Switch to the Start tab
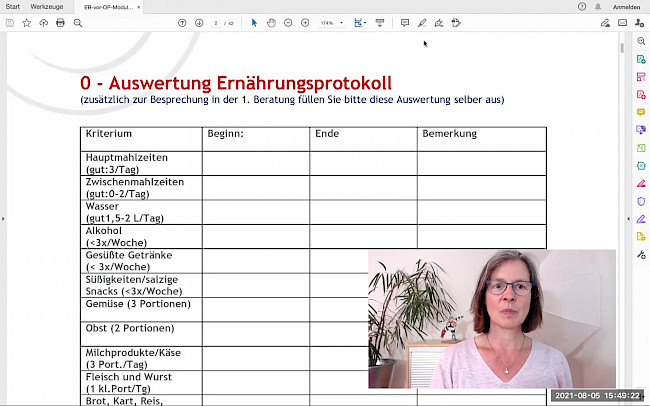Viewport: 650px width, 406px height. click(13, 7)
